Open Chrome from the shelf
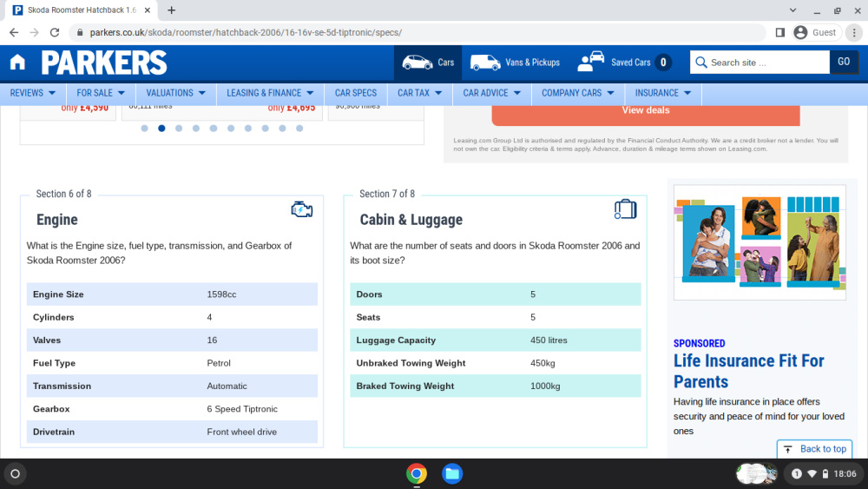The image size is (868, 489). pos(417,473)
